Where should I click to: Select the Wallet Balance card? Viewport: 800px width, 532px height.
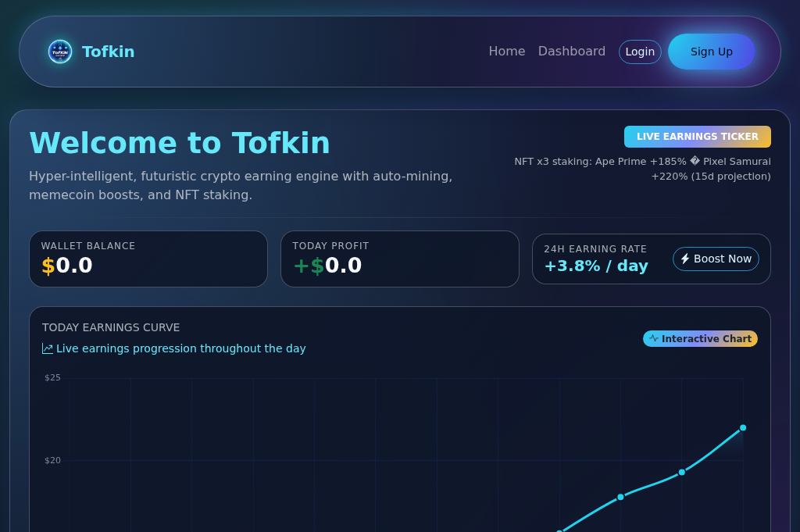click(148, 259)
